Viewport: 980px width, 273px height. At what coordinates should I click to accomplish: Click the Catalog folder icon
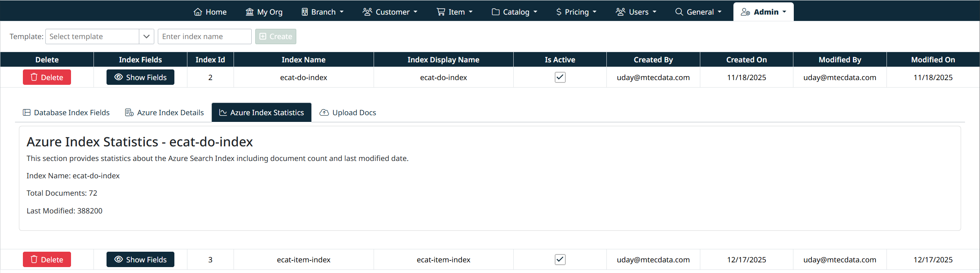pos(496,12)
